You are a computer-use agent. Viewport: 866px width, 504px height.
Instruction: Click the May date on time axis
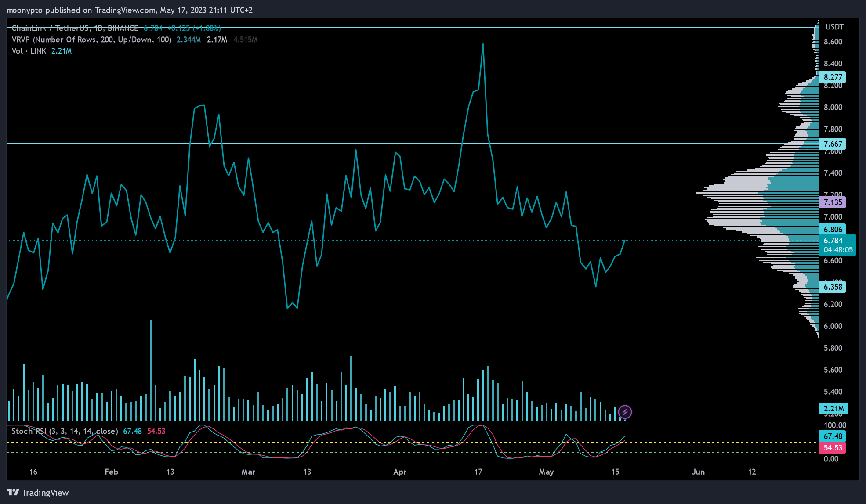[546, 472]
